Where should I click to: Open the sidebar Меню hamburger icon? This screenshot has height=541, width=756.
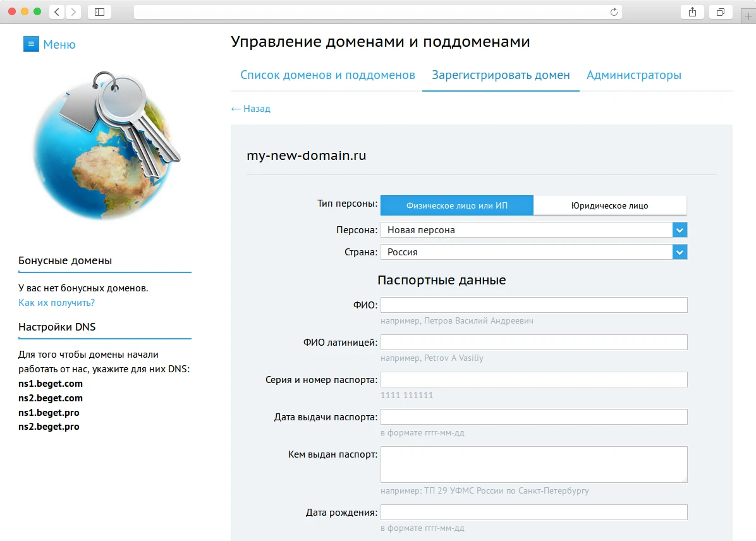pyautogui.click(x=31, y=44)
